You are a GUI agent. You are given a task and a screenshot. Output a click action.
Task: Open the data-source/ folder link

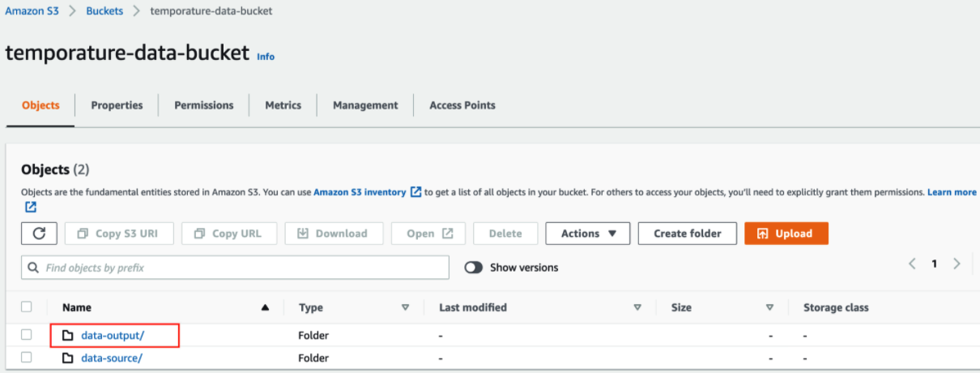113,358
